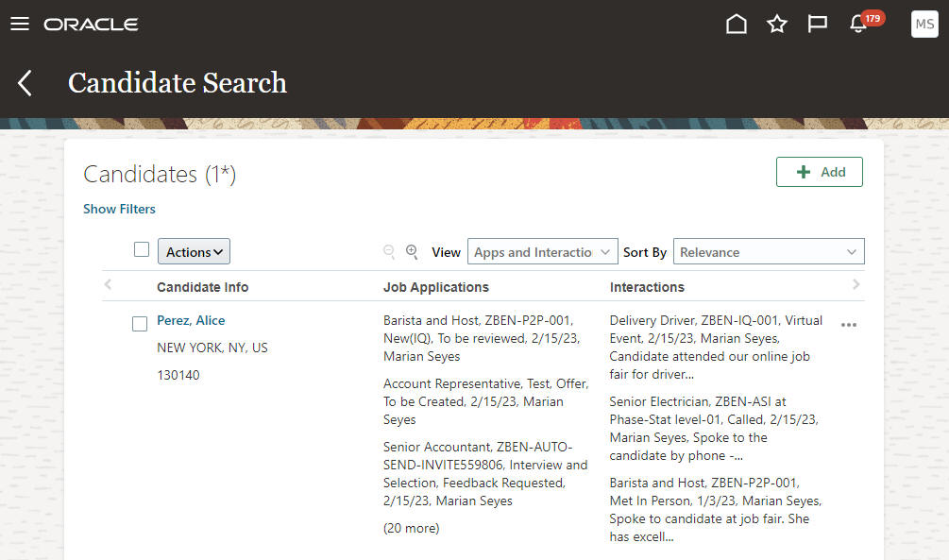The image size is (949, 560).
Task: Go to the Home page icon
Action: pyautogui.click(x=736, y=25)
